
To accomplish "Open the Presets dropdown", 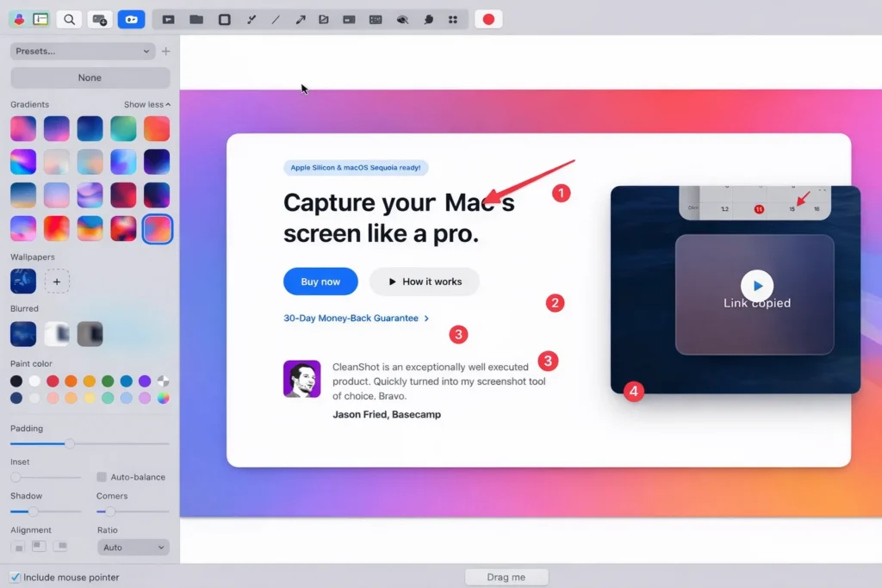I will pyautogui.click(x=83, y=52).
